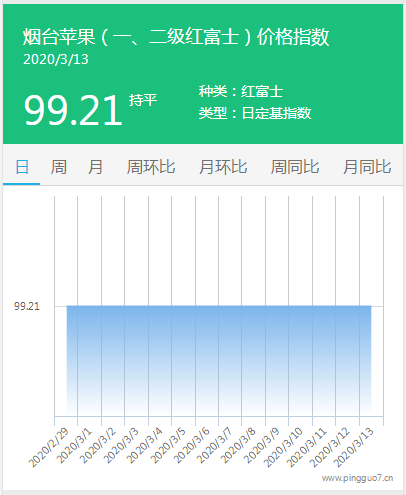Open the 周同比 tab
406x495 pixels.
click(295, 167)
